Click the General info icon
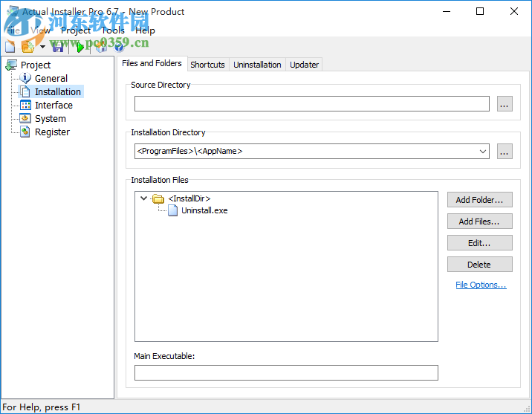The height and width of the screenshot is (414, 532). pos(25,78)
